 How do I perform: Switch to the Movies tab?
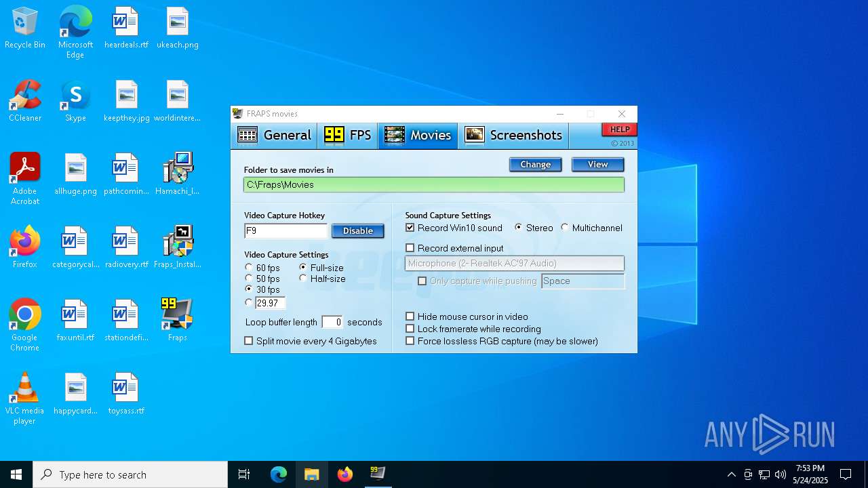tap(418, 135)
